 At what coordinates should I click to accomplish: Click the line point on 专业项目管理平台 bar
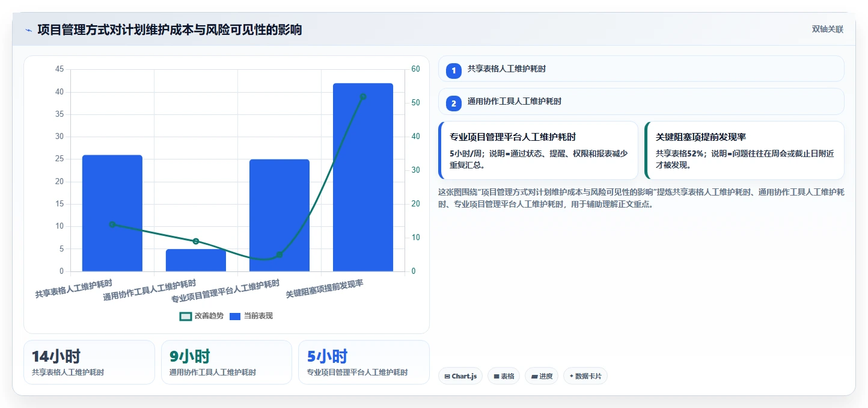coord(280,255)
